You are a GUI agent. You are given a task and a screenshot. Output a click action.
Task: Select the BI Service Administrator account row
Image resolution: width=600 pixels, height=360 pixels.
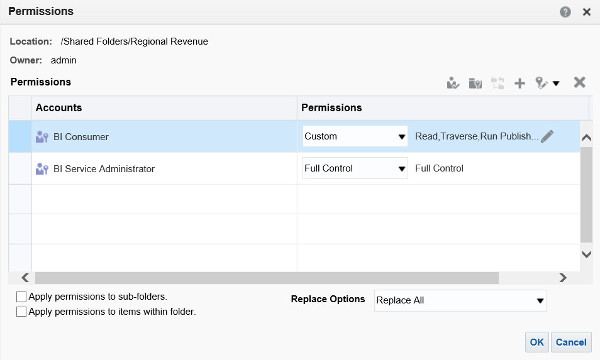tap(295, 168)
